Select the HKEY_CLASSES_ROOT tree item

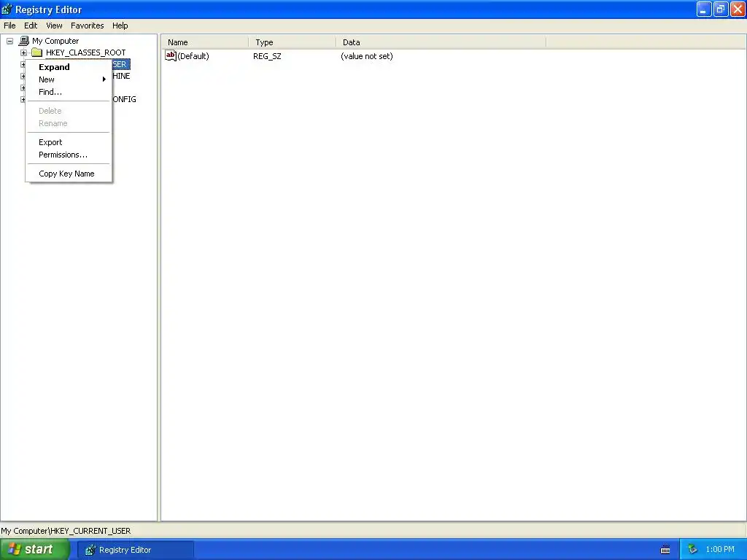(86, 52)
